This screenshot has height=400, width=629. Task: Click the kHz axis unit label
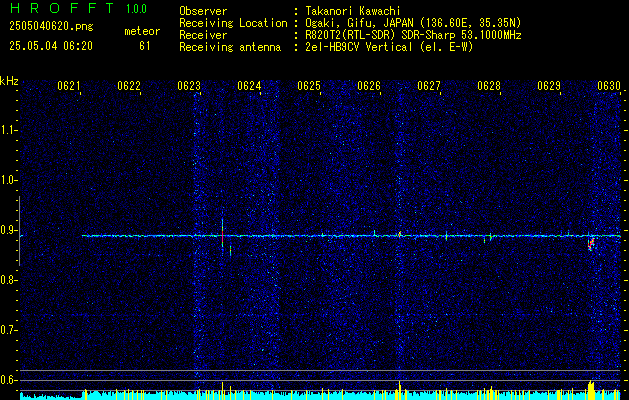click(9, 81)
